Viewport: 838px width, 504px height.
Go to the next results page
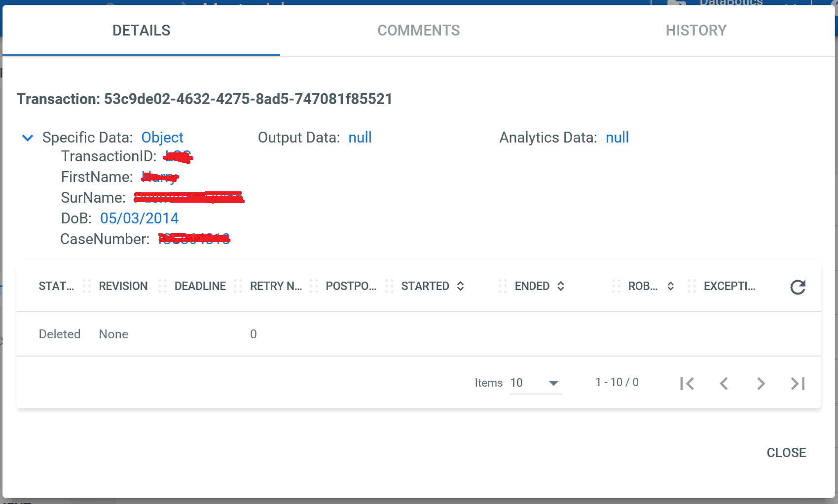pos(760,383)
